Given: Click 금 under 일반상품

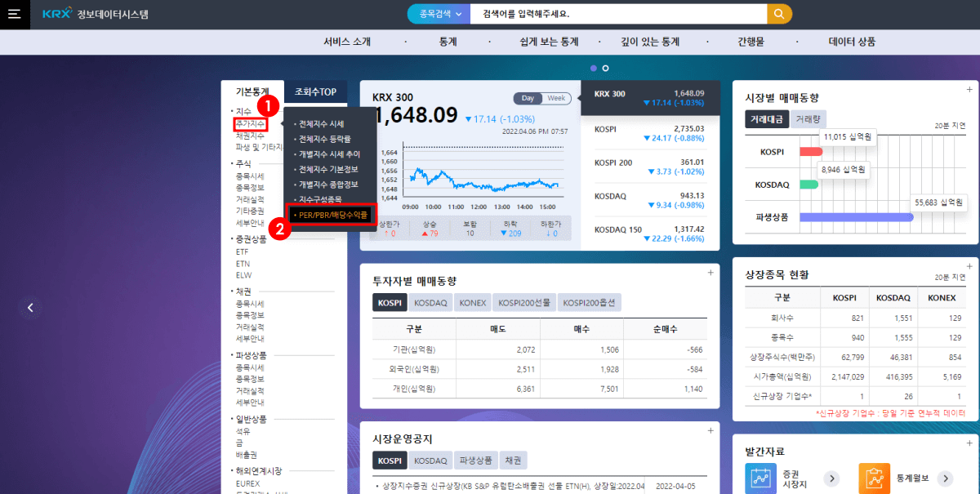Looking at the screenshot, I should [x=239, y=443].
